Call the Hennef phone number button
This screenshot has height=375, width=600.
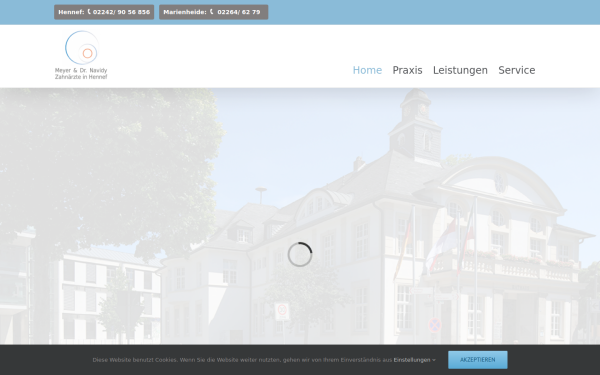point(104,12)
